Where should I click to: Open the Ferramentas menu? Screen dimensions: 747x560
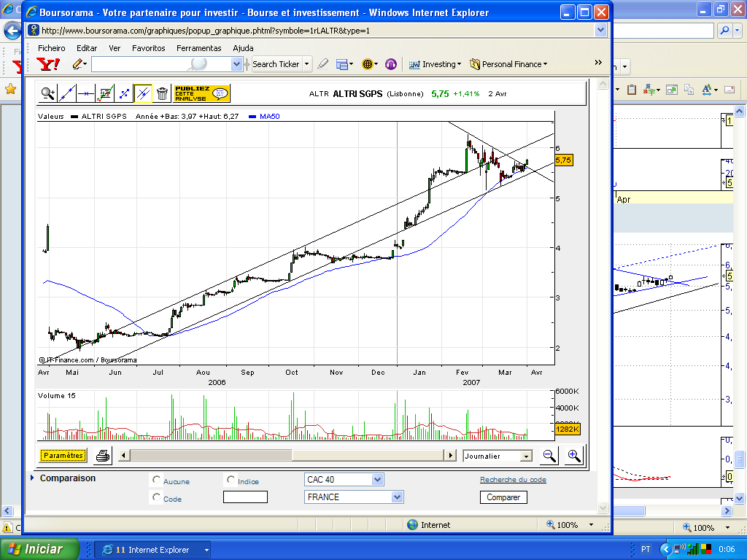[x=198, y=48]
